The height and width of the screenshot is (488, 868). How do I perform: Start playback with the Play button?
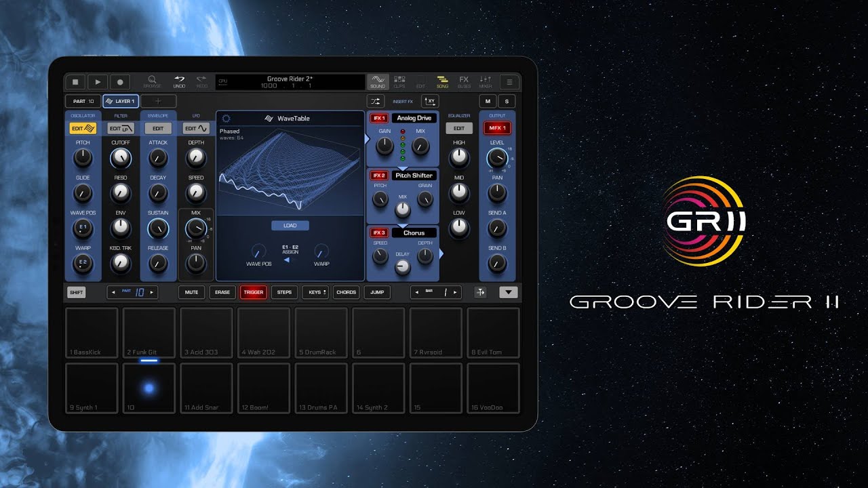coord(98,82)
